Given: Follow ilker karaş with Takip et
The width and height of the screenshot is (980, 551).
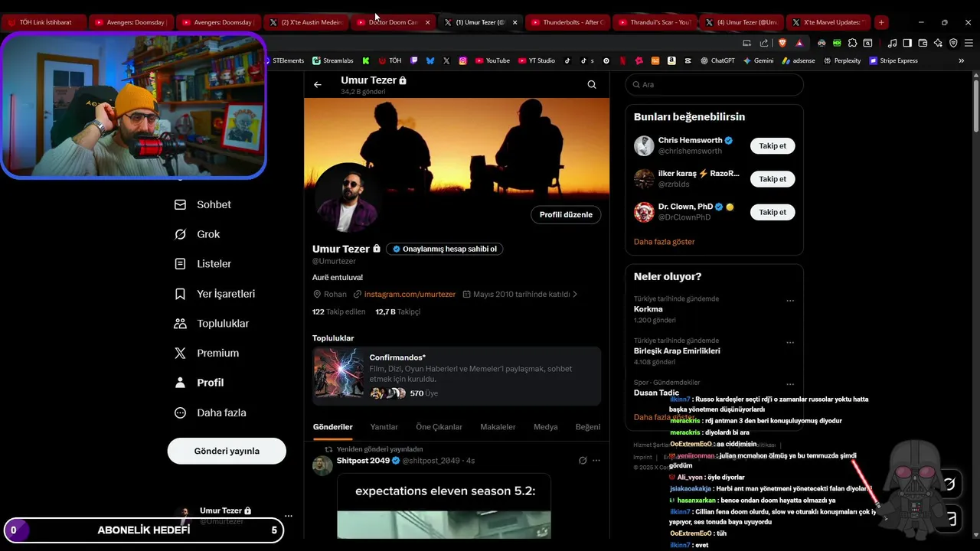Looking at the screenshot, I should point(773,179).
